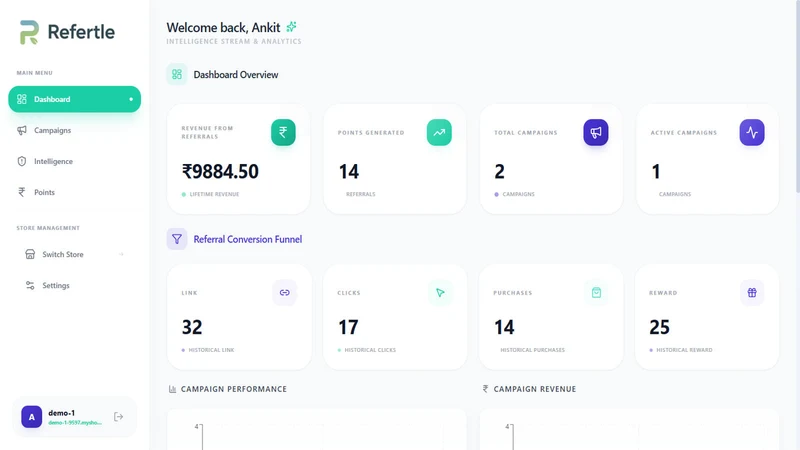Image resolution: width=800 pixels, height=450 pixels.
Task: Click the shopping bag icon on Purchases card
Action: point(596,292)
